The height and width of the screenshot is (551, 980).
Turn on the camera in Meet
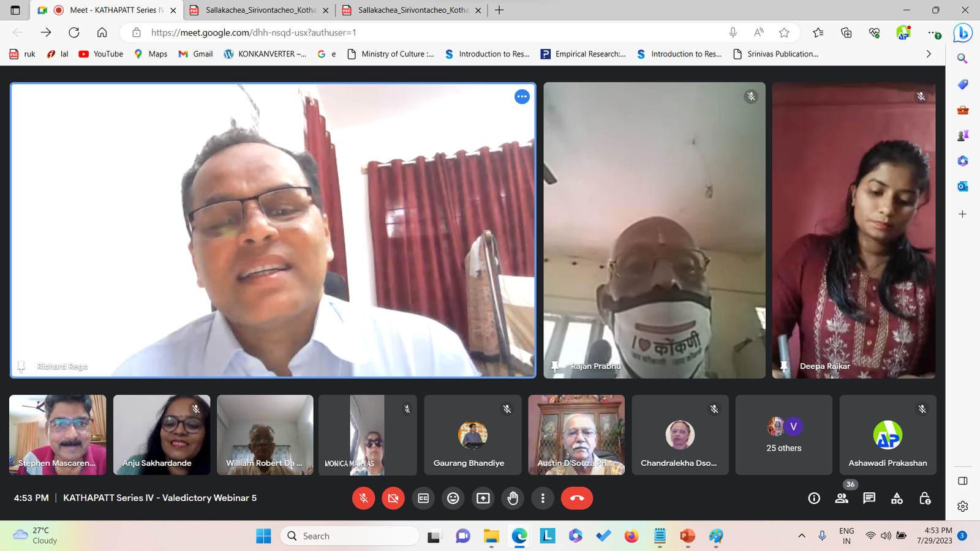pyautogui.click(x=393, y=498)
